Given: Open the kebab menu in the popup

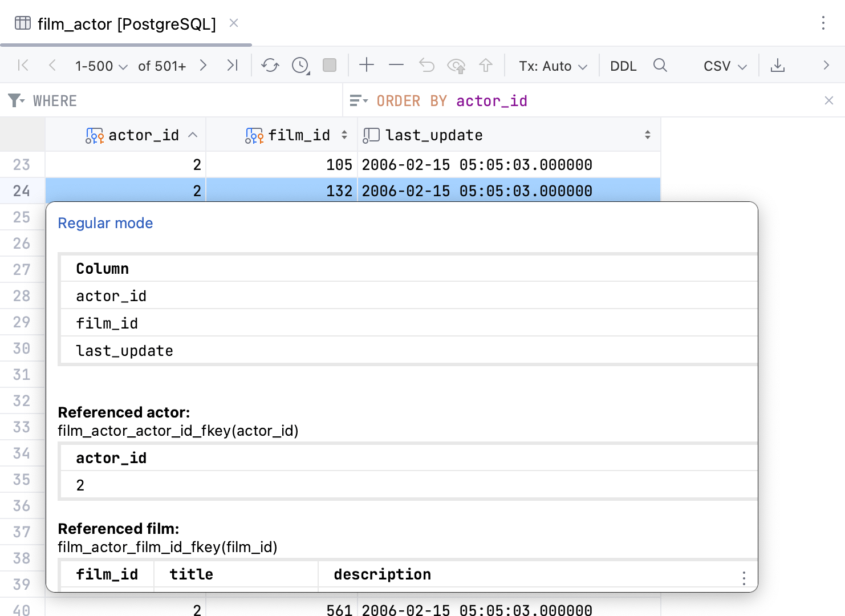Looking at the screenshot, I should pos(744,578).
